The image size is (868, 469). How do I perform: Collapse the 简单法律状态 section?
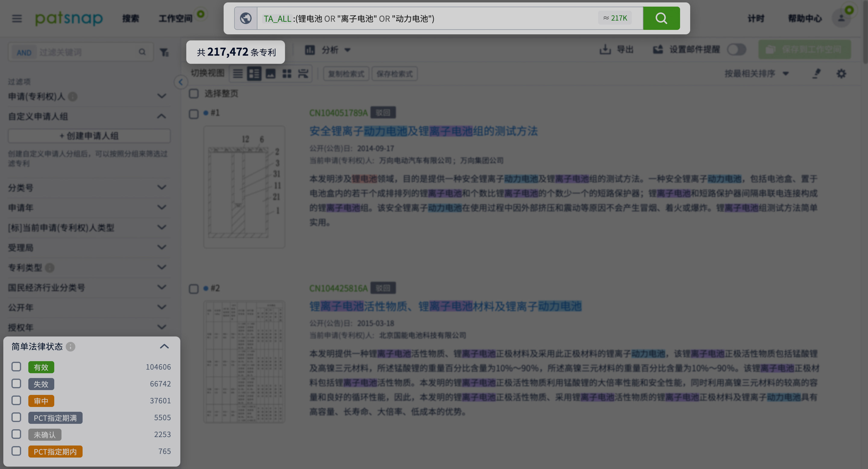point(164,346)
